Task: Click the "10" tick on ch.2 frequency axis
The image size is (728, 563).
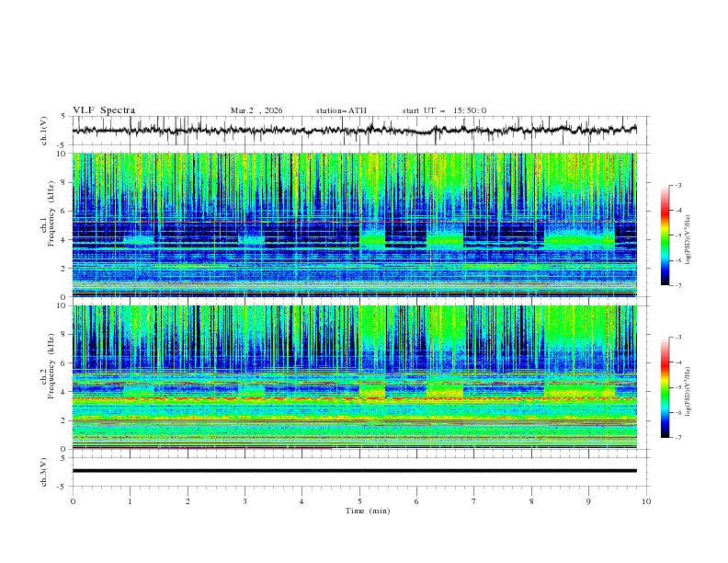Action: [62, 305]
